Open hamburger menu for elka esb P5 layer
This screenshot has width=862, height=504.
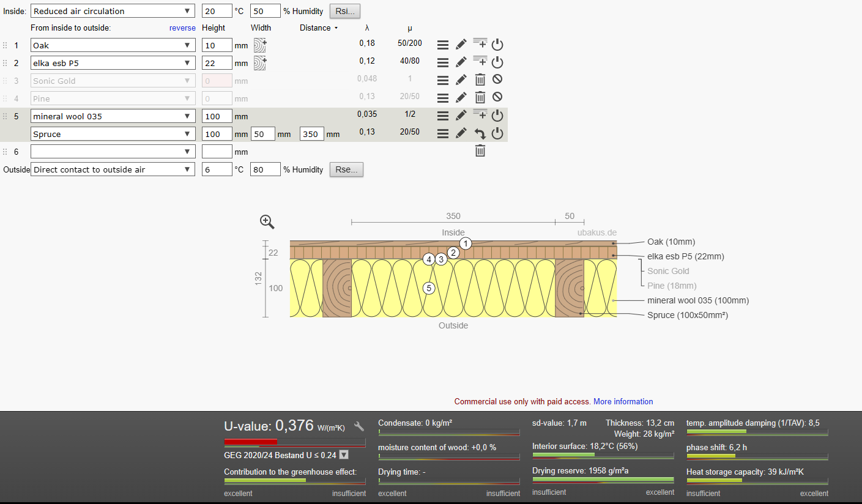click(x=443, y=62)
